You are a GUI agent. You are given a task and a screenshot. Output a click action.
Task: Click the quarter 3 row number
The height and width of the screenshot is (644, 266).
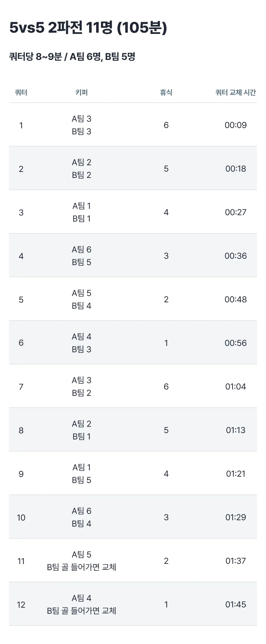click(21, 212)
